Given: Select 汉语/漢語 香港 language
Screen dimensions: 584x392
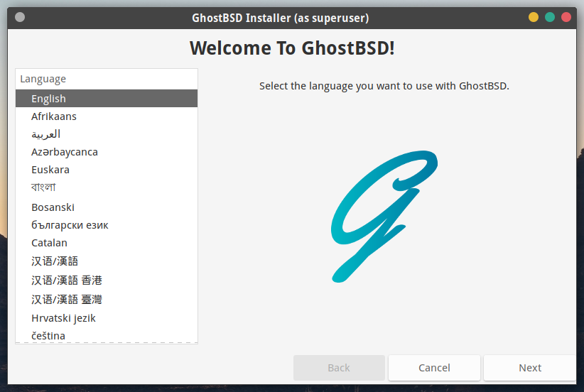Looking at the screenshot, I should click(x=107, y=280).
